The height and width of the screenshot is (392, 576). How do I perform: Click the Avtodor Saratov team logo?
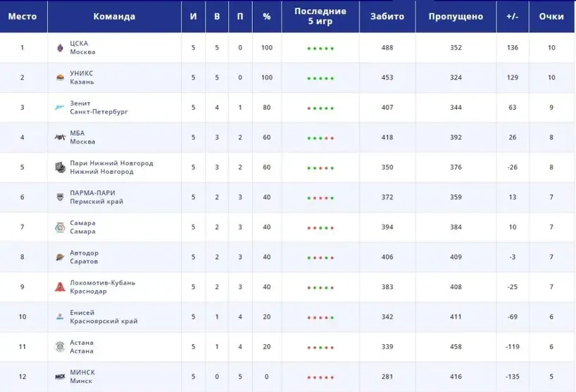60,257
